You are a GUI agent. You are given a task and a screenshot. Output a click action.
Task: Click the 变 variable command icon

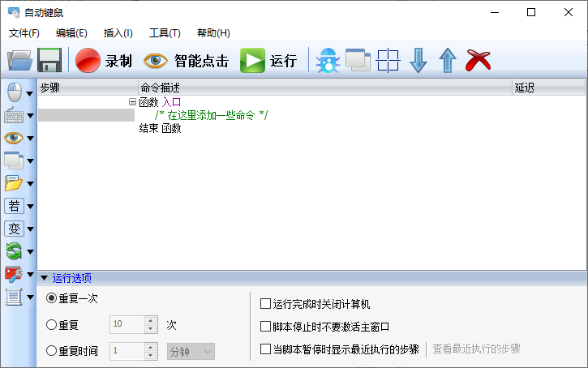14,229
